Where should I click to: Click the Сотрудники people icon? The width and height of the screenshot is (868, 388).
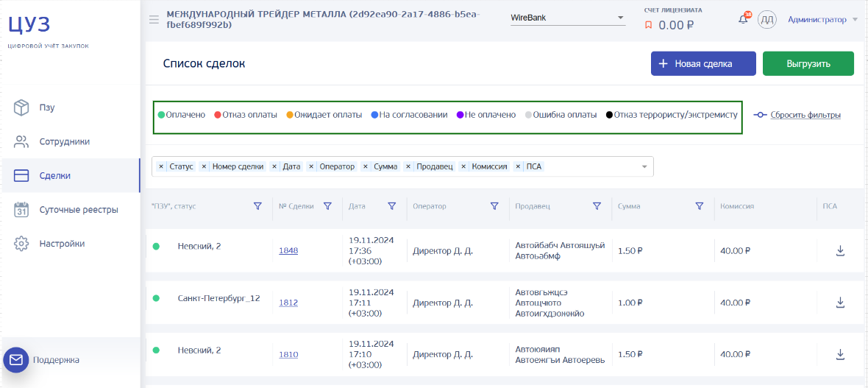pyautogui.click(x=21, y=142)
